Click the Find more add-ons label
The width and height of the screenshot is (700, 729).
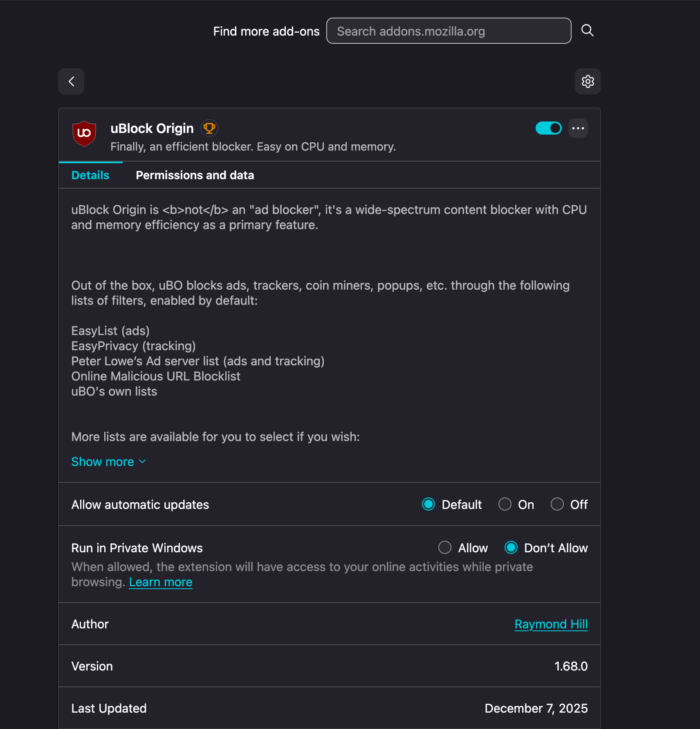click(267, 32)
